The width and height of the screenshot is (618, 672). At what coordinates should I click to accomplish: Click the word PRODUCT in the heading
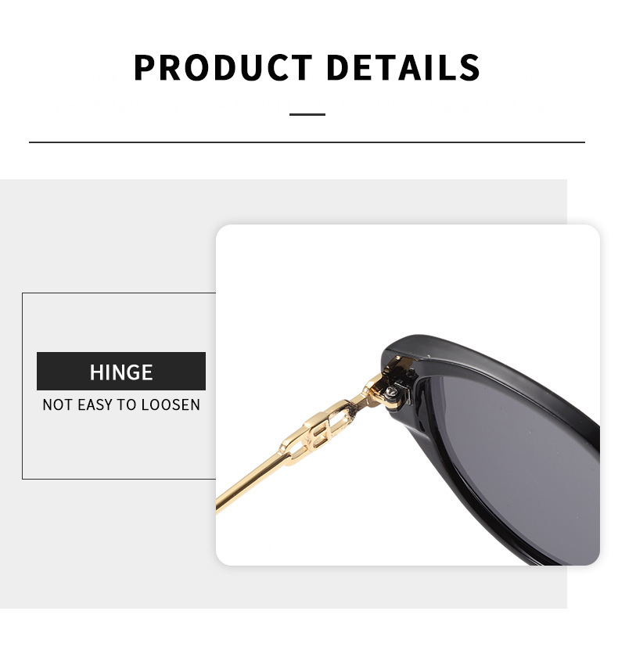(x=223, y=67)
